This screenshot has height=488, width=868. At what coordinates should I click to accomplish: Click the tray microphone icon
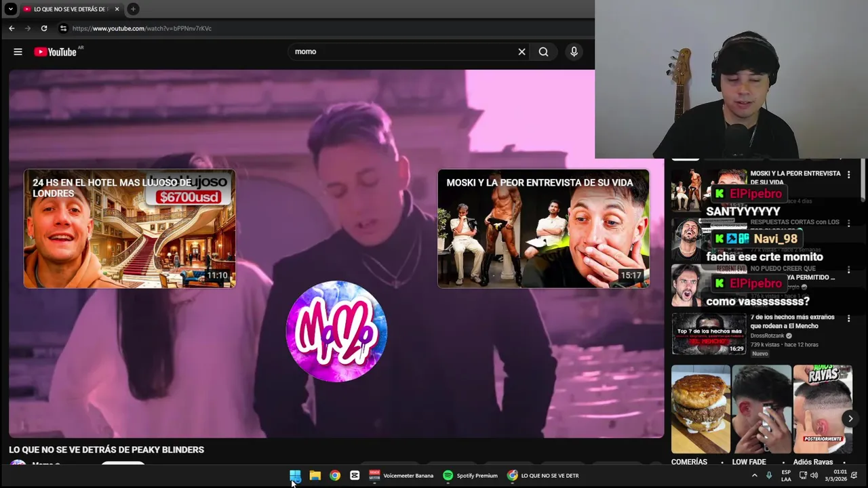tap(769, 475)
